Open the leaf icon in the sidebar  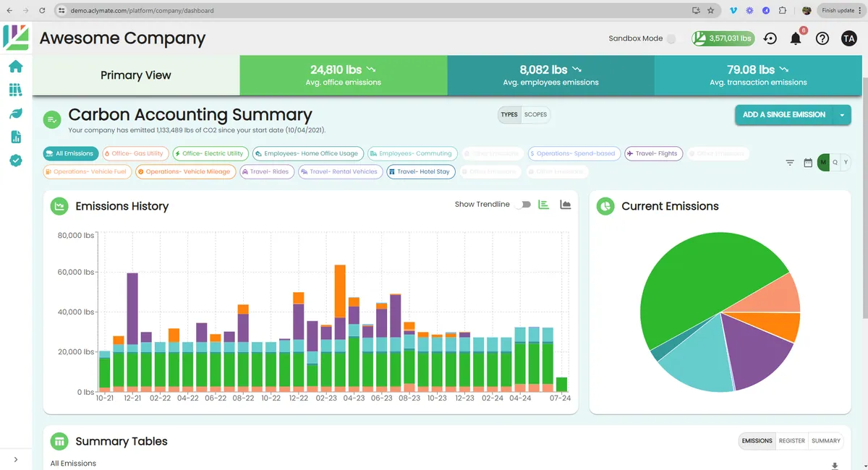[15, 114]
